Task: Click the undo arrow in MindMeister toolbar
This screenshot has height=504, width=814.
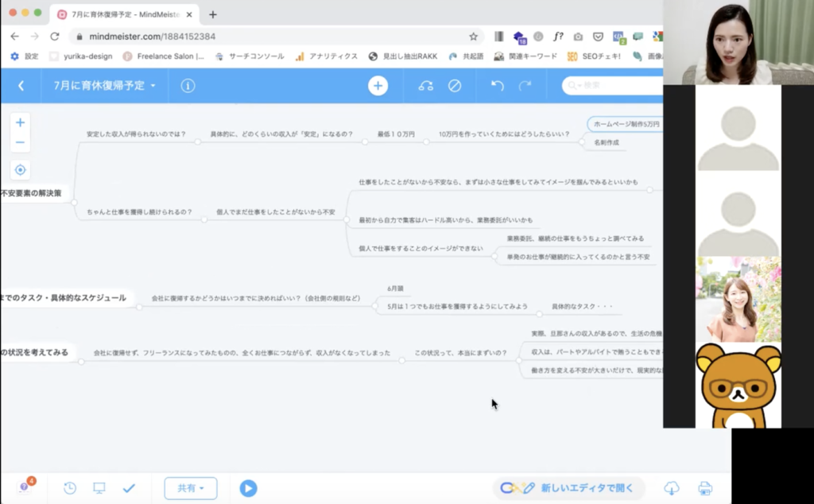Action: point(498,86)
